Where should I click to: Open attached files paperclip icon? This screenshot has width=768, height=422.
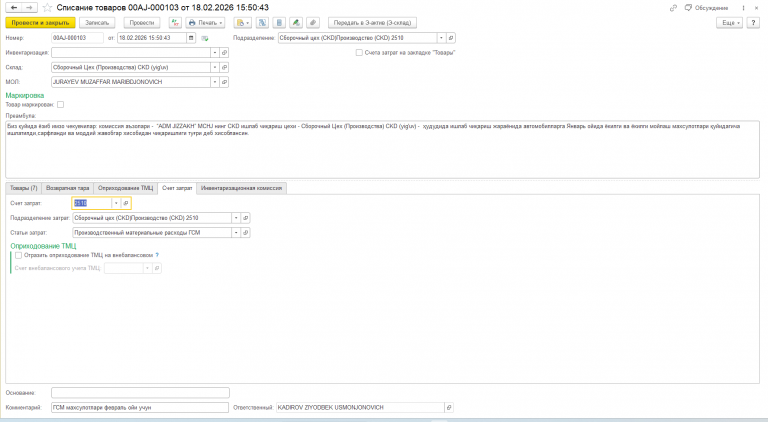click(x=313, y=23)
